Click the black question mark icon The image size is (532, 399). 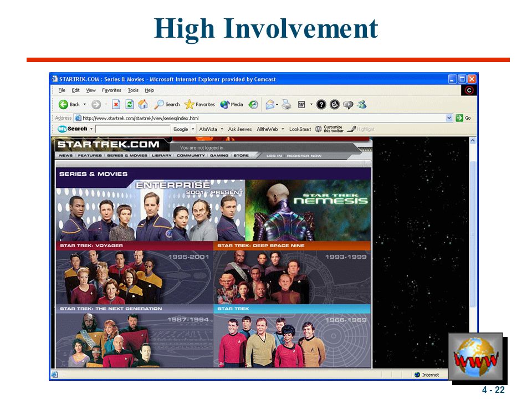tap(321, 105)
